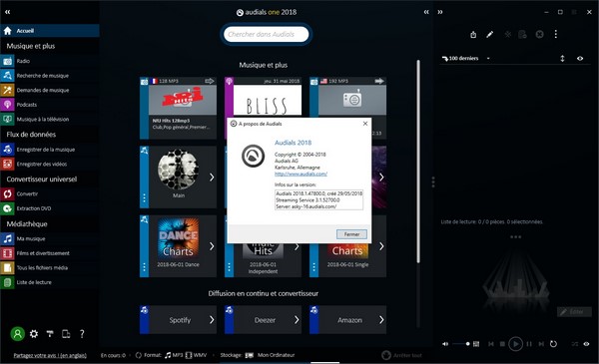Screen dimensions: 599x364
Task: Toggle shuffle in the player
Action: pos(575,344)
